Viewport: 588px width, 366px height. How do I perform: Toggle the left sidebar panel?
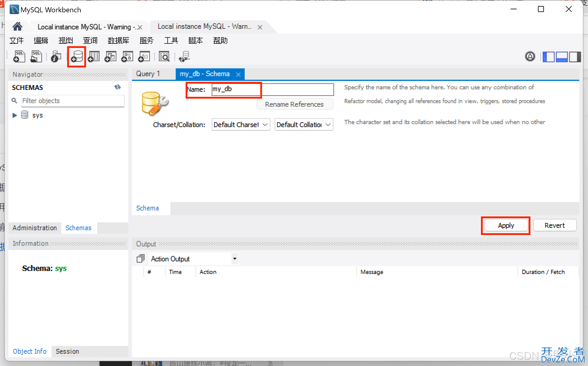coord(548,57)
